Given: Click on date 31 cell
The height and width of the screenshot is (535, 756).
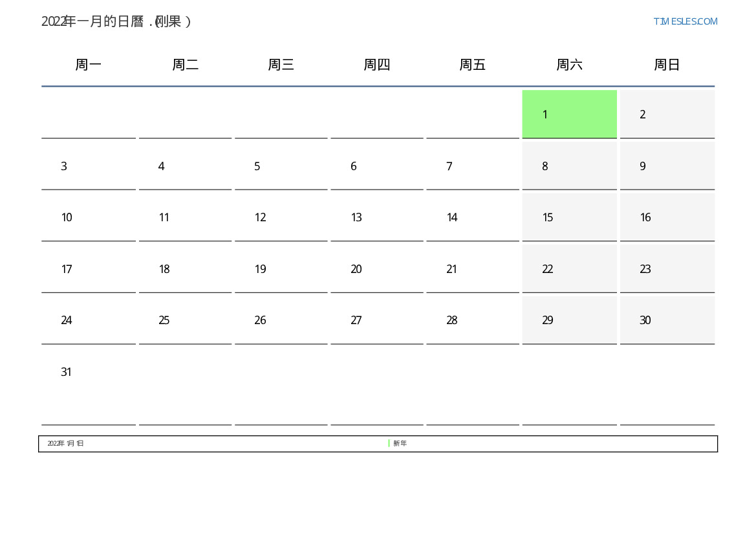Looking at the screenshot, I should click(89, 382).
